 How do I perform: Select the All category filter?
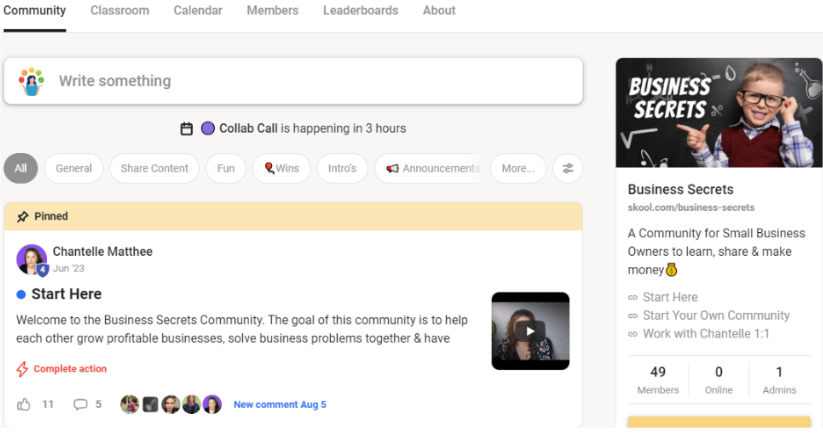(x=20, y=169)
